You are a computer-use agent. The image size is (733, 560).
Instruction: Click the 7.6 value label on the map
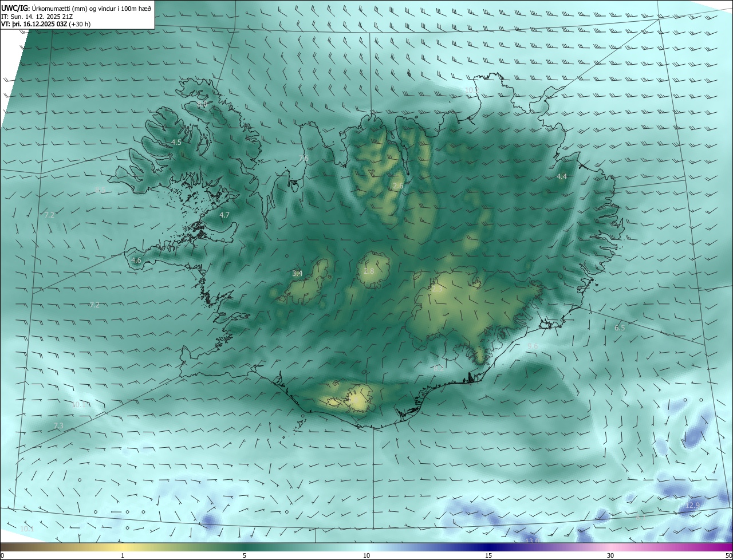304,158
